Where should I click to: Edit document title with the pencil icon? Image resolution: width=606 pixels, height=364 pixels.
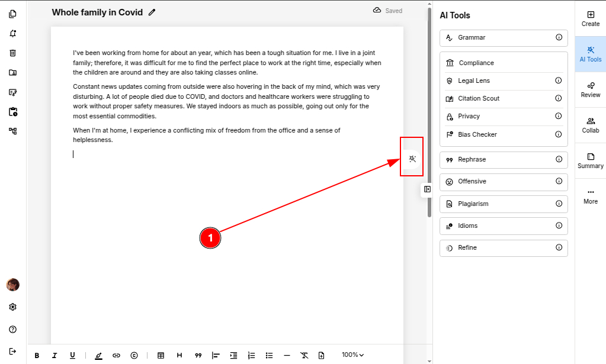[152, 12]
